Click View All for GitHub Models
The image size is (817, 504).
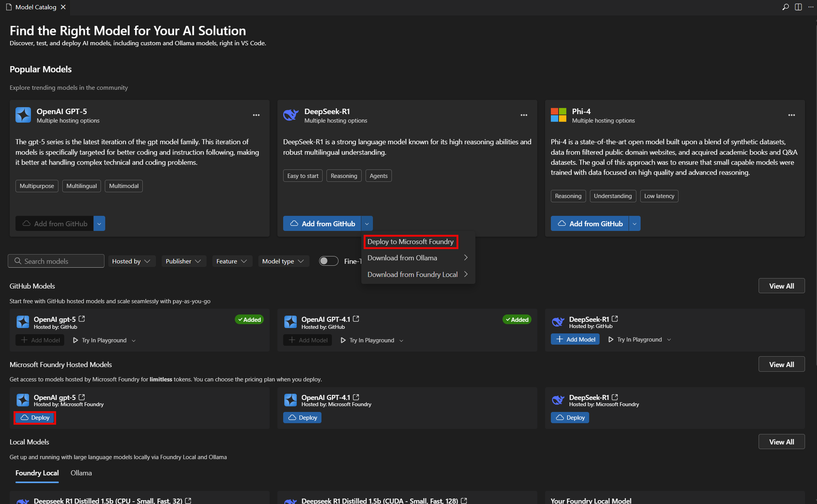(781, 285)
